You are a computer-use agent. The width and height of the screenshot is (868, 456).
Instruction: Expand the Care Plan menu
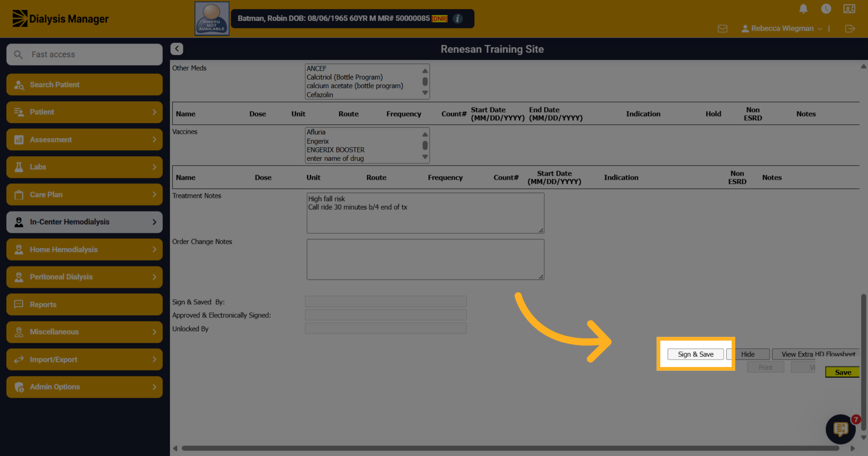pyautogui.click(x=84, y=194)
